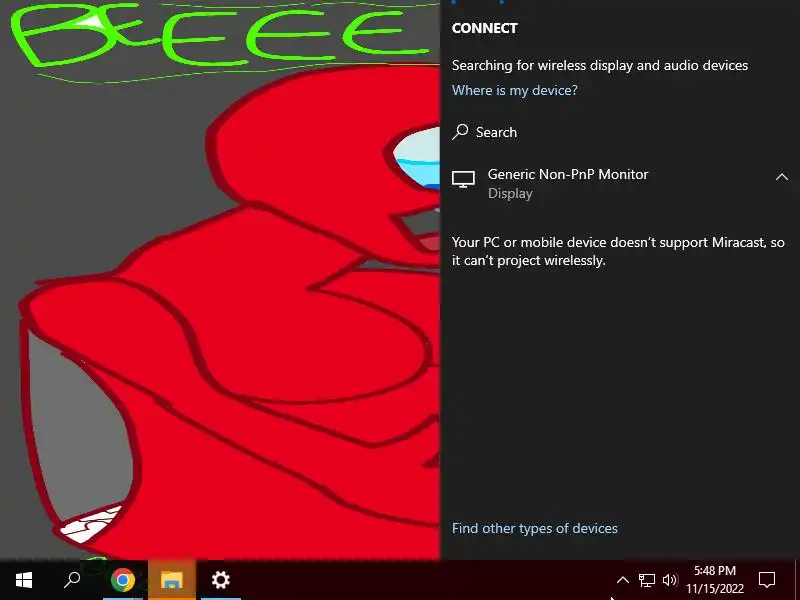Click 'Where is my device?' link
This screenshot has height=600, width=800.
[515, 90]
